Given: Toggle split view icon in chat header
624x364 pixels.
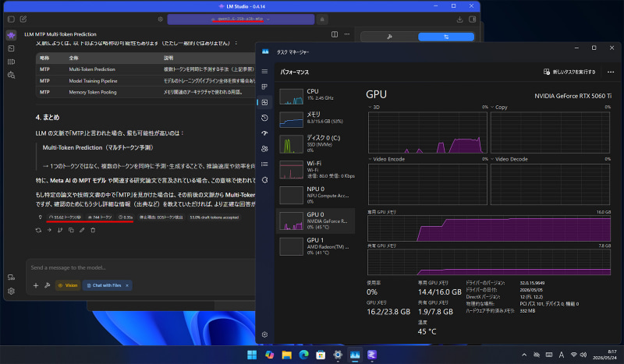Looking at the screenshot, I should (335, 34).
